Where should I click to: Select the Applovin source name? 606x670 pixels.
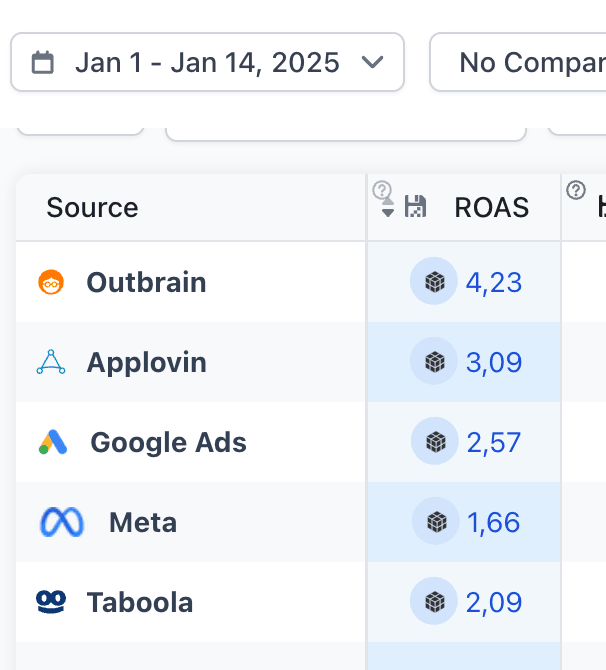[x=147, y=362]
